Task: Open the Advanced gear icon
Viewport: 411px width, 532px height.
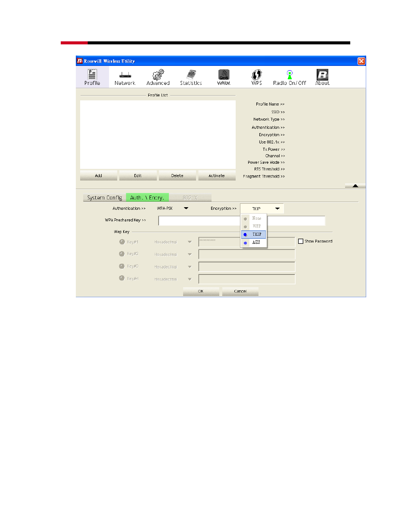Action: (158, 75)
